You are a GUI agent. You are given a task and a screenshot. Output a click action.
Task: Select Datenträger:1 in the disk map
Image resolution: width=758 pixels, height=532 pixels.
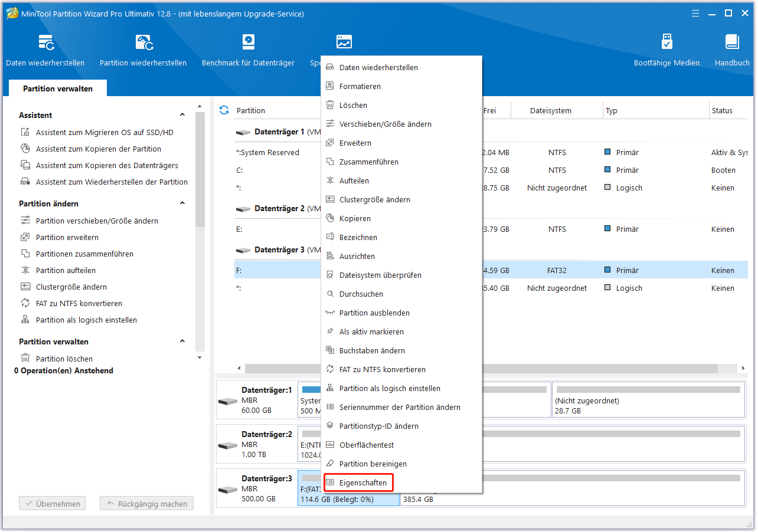(257, 400)
